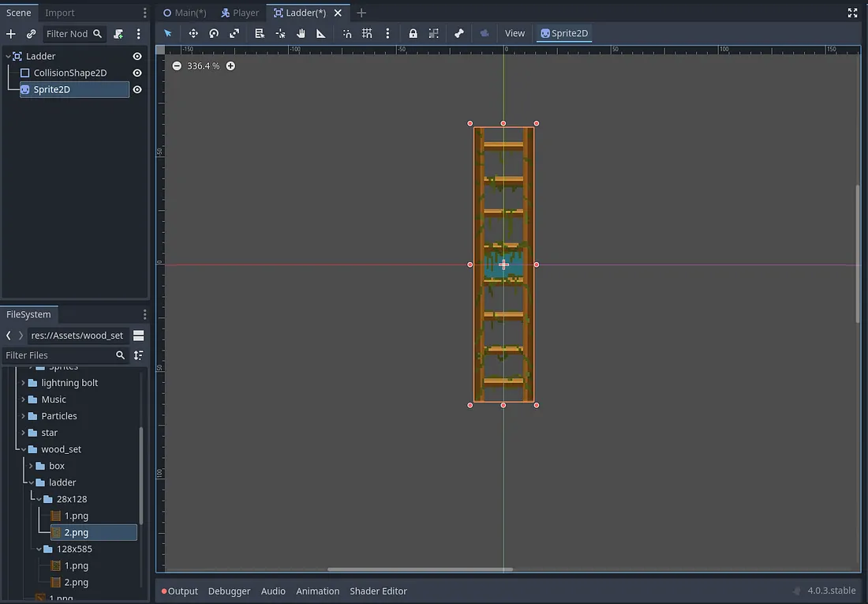Zoom out with the minus icon
Image resolution: width=868 pixels, height=604 pixels.
point(177,66)
